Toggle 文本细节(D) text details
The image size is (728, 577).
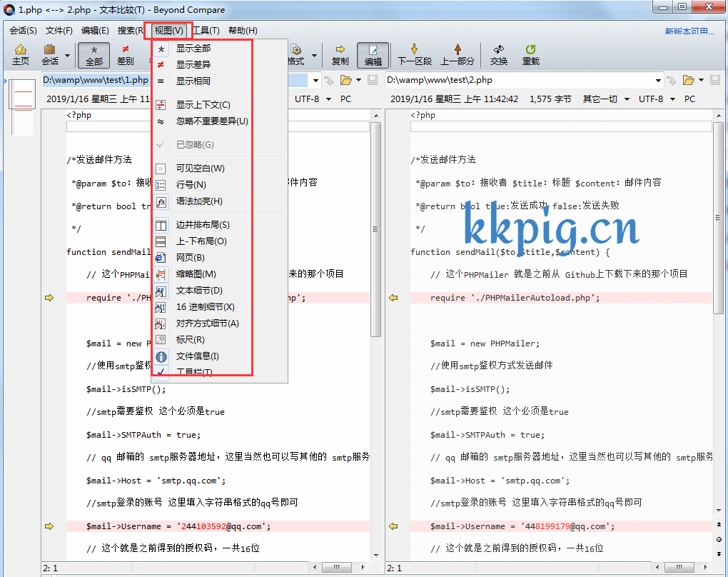coord(220,291)
